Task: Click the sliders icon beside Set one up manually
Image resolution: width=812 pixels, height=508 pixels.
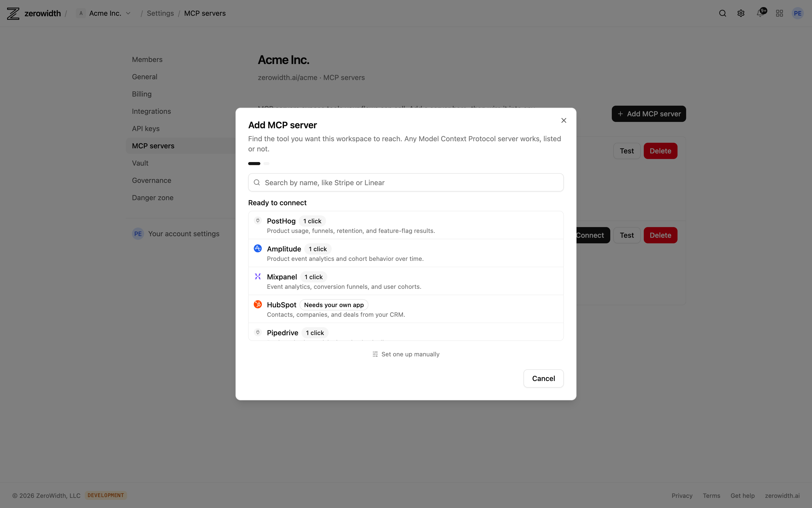Action: (375, 354)
